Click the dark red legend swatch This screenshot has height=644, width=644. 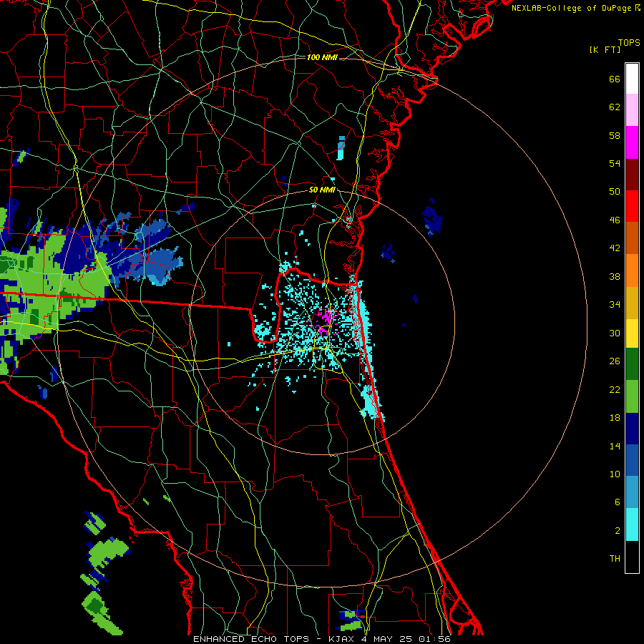tap(632, 174)
